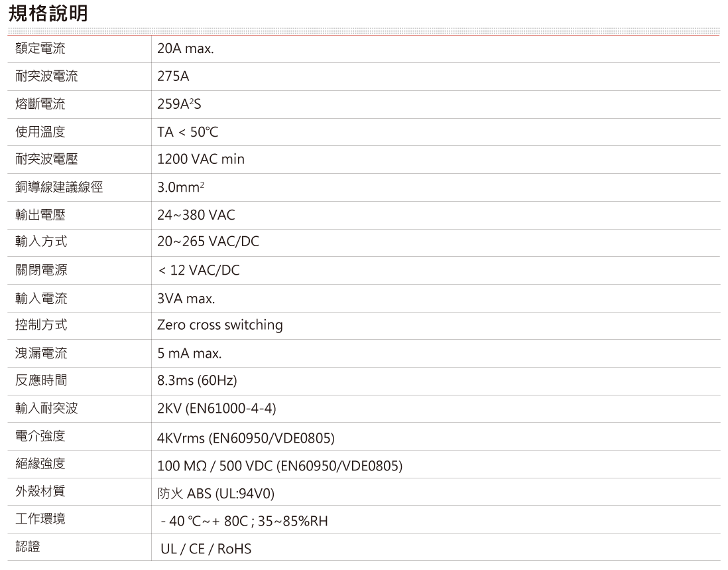
Task: Select the 銅導線建議線徑 label
Action: point(59,188)
